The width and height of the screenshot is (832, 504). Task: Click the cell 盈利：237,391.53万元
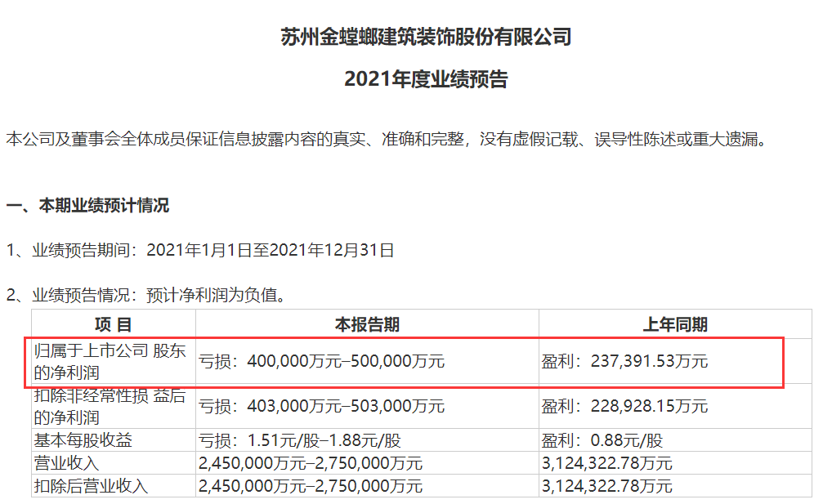[624, 361]
